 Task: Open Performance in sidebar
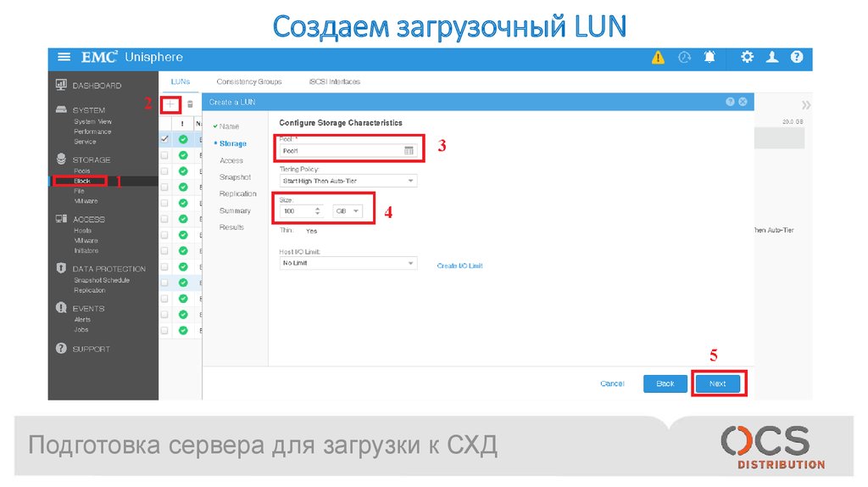(x=92, y=132)
